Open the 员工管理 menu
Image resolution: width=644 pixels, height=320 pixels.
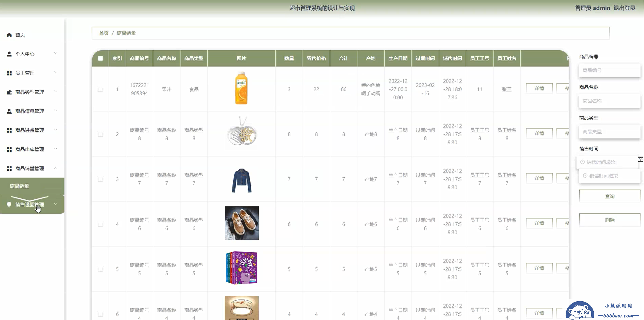(32, 73)
